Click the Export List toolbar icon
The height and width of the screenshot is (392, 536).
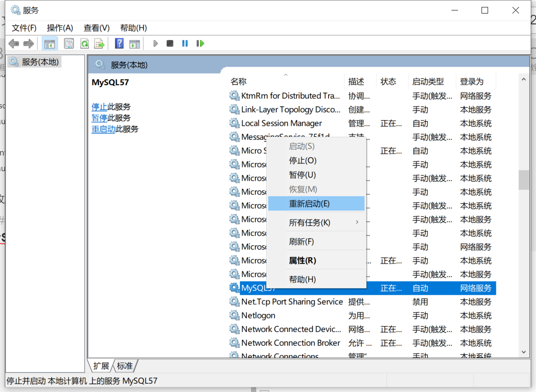pyautogui.click(x=98, y=43)
